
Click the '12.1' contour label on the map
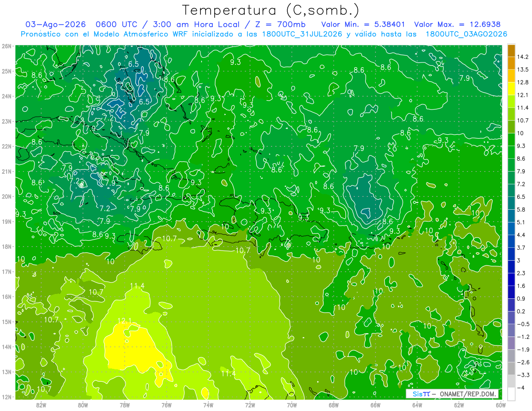[125, 321]
